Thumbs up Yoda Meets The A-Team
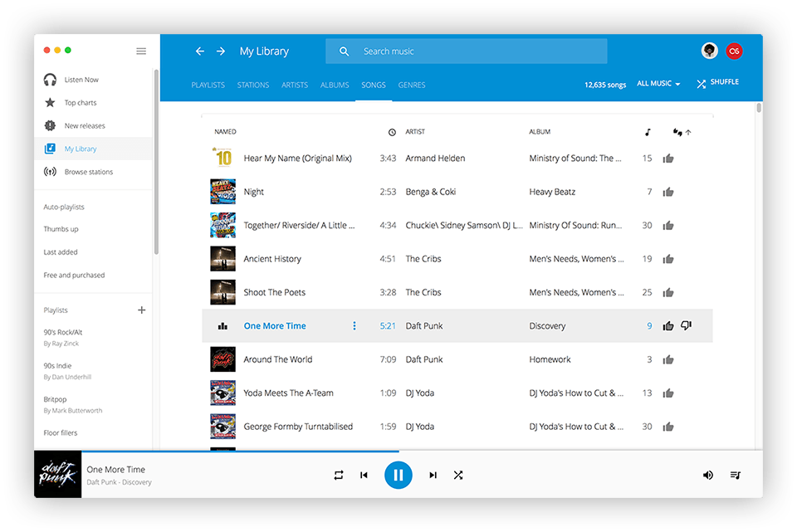Image resolution: width=797 pixels, height=532 pixels. pyautogui.click(x=668, y=393)
